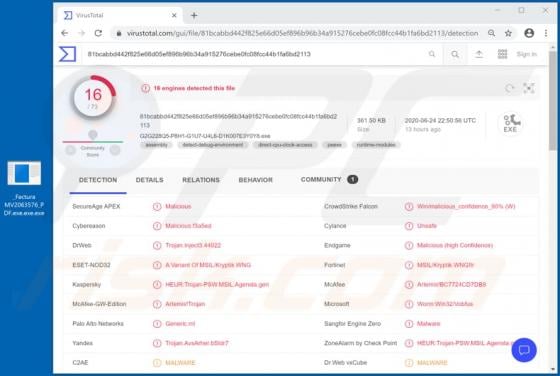Click McAfee-GW-Edition Artemis result
The image size is (560, 376).
click(185, 304)
